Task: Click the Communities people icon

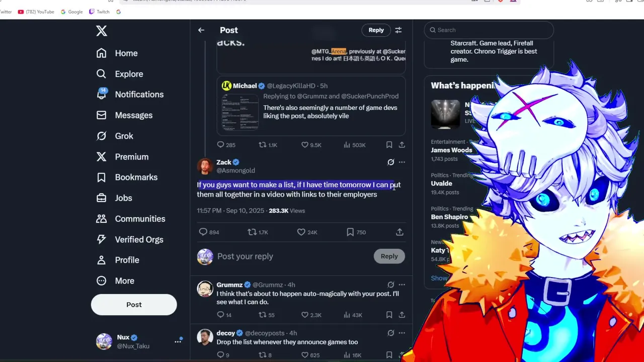Action: [x=101, y=219]
